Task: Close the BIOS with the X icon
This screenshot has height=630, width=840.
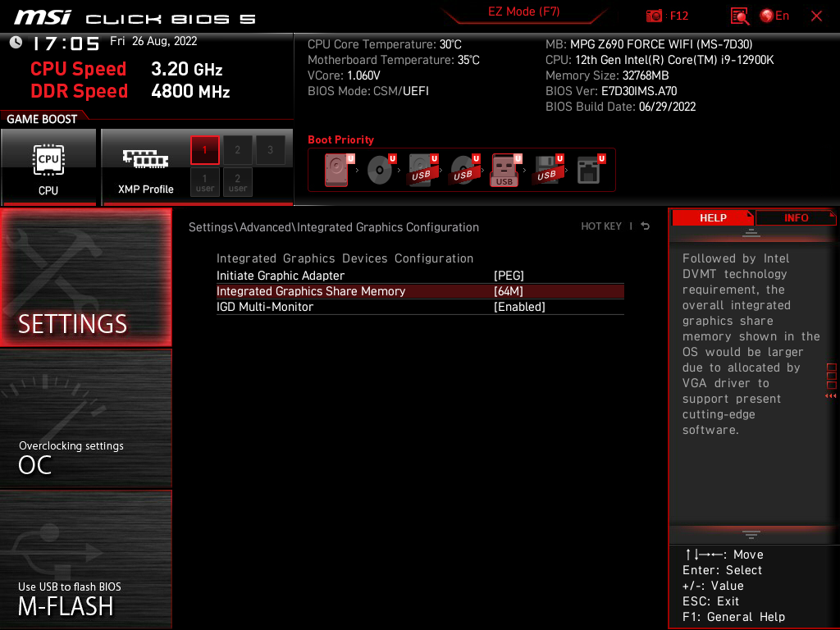Action: pyautogui.click(x=816, y=16)
